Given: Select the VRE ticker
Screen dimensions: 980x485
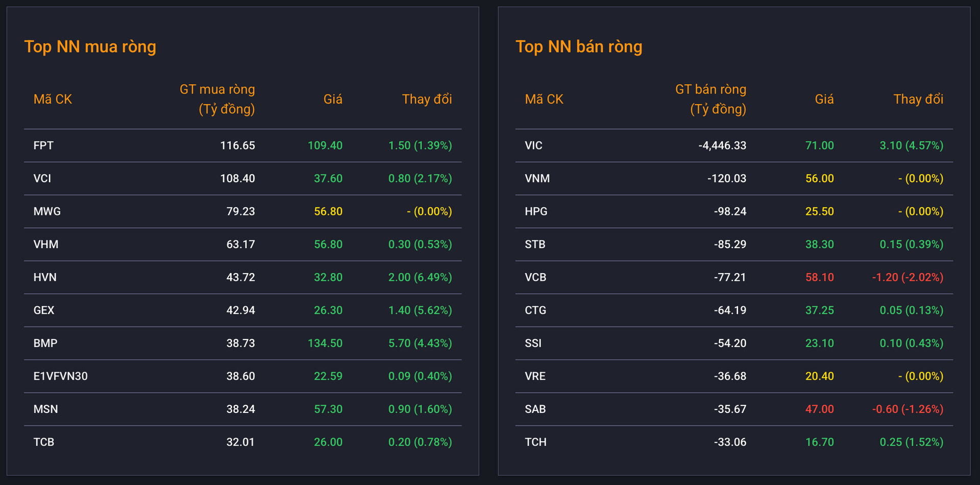Looking at the screenshot, I should tap(535, 376).
